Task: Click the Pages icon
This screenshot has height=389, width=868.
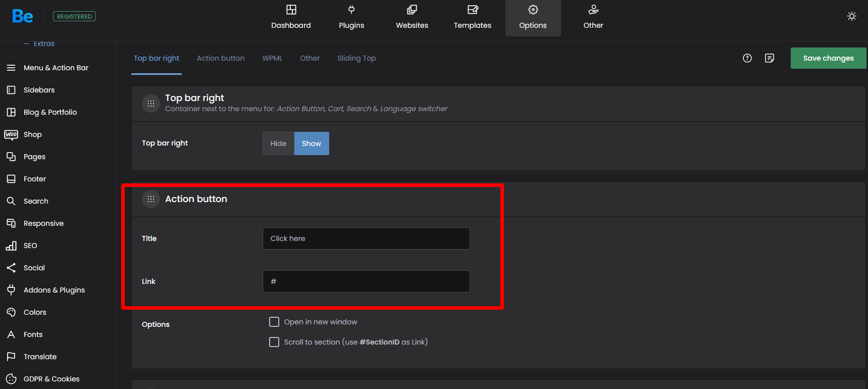Action: tap(11, 157)
